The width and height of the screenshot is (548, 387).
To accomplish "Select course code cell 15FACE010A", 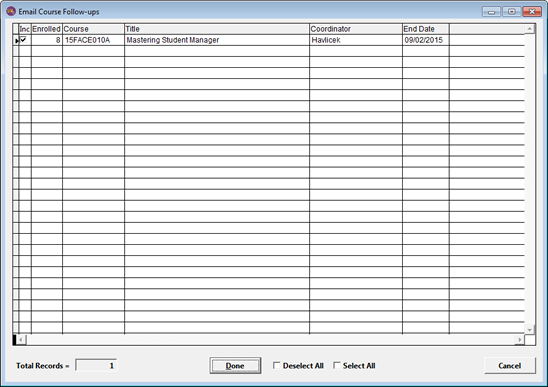I will [93, 40].
